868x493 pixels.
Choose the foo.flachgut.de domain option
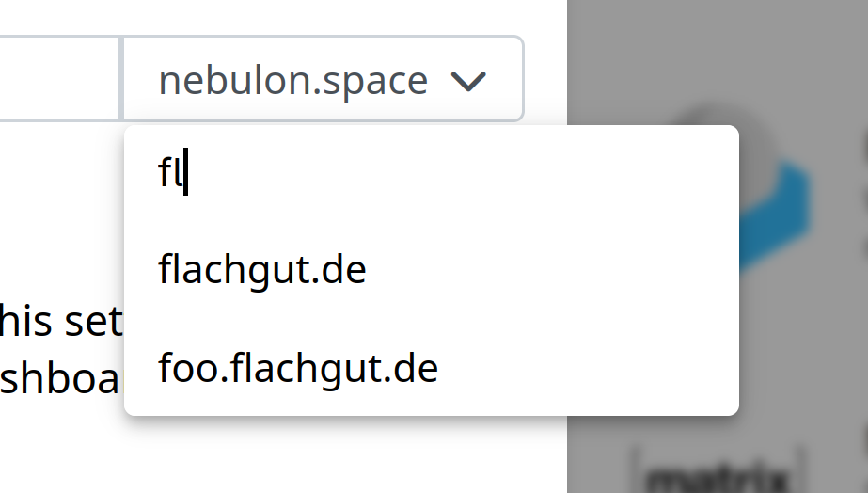coord(298,369)
